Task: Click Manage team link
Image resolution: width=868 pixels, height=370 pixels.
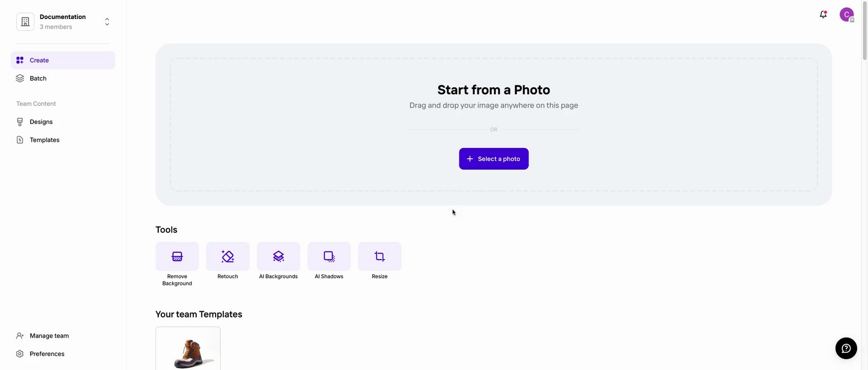Action: [49, 336]
